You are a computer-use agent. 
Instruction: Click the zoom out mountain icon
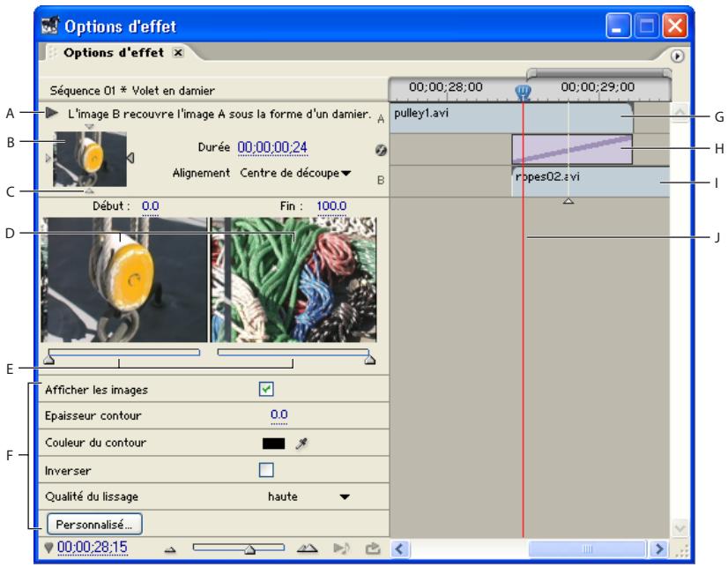[x=170, y=548]
